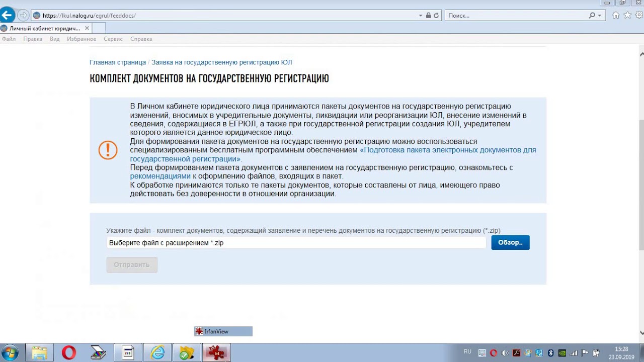644x362 pixels.
Task: Refresh the page with reload icon
Action: (x=436, y=16)
